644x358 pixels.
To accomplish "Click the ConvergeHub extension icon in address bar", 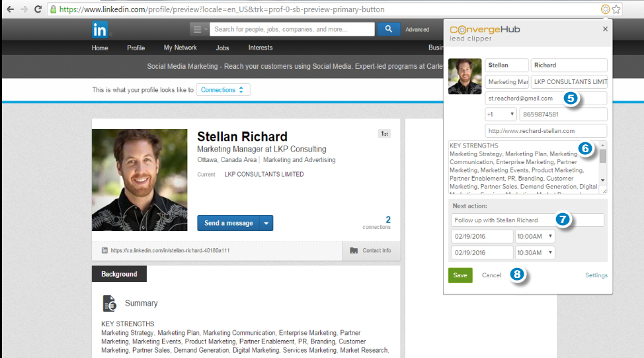I will click(605, 9).
